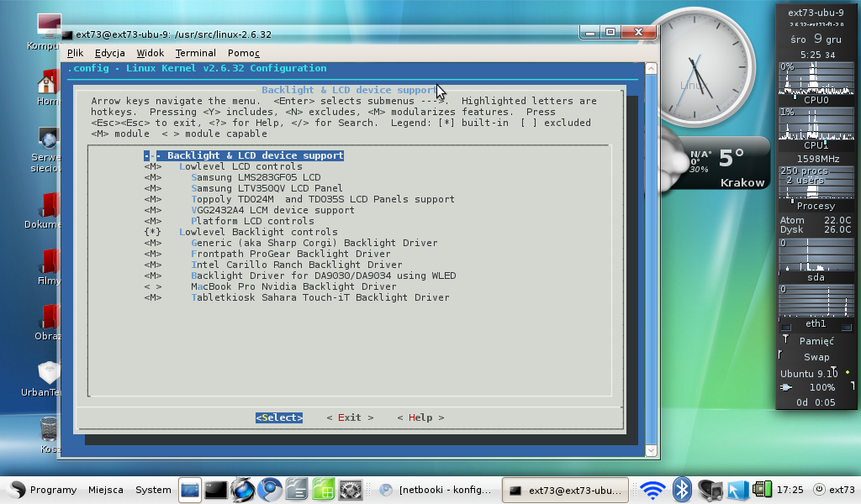Viewport: 861px width, 504px height.
Task: Select highlighted Backlight & LCD device support row
Action: [x=244, y=155]
